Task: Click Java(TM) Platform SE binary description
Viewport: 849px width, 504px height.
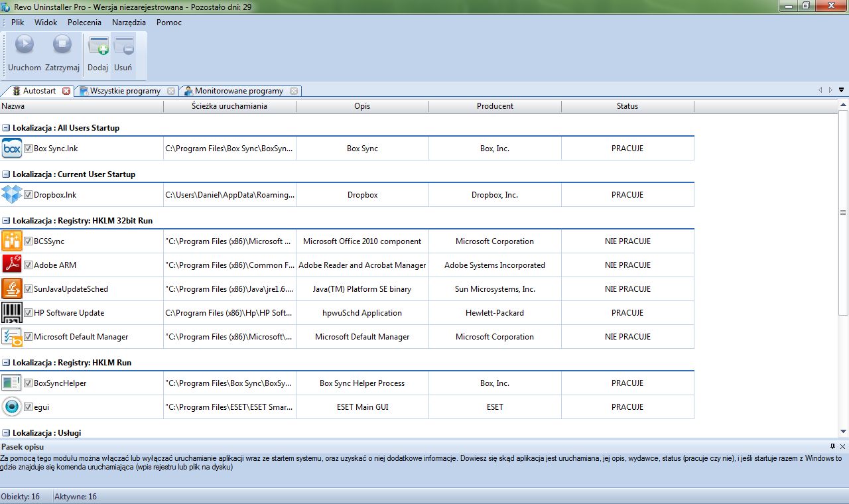Action: (x=362, y=289)
